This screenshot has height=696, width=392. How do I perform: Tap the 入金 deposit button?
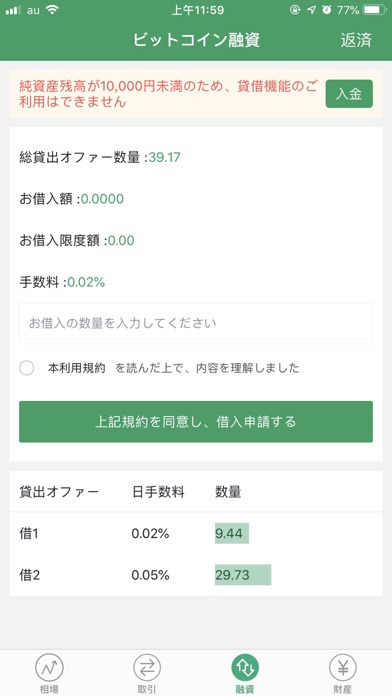pos(349,94)
